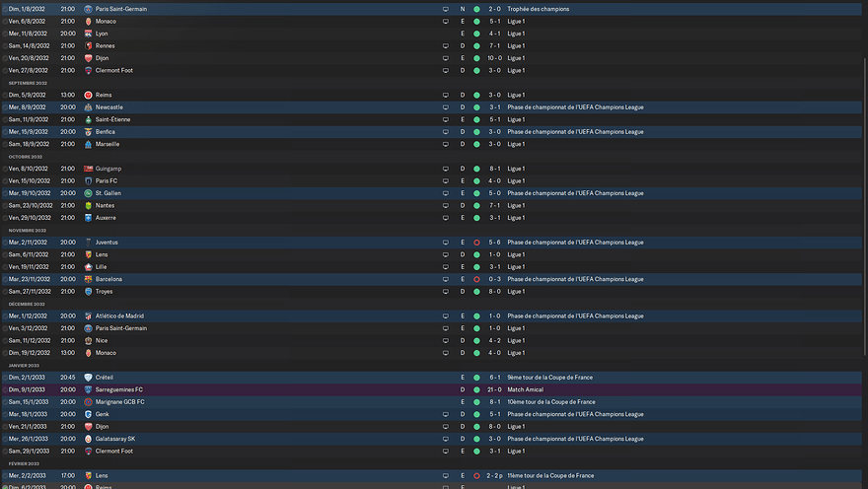Open the 10-0 result against Dijon
Viewport: 868px width, 489px height.
pyautogui.click(x=493, y=58)
